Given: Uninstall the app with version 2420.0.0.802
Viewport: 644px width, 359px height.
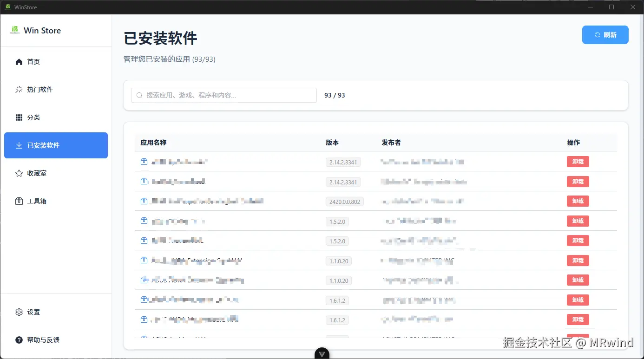Looking at the screenshot, I should 578,201.
